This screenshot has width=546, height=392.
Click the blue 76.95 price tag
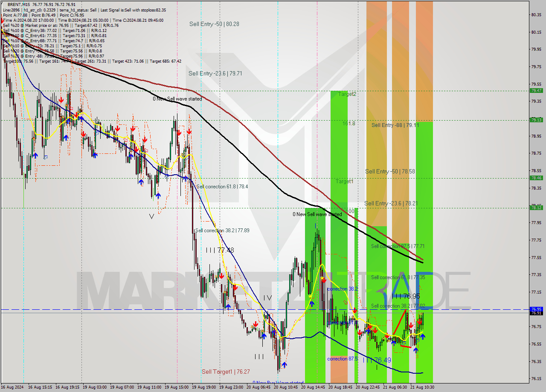click(536, 309)
